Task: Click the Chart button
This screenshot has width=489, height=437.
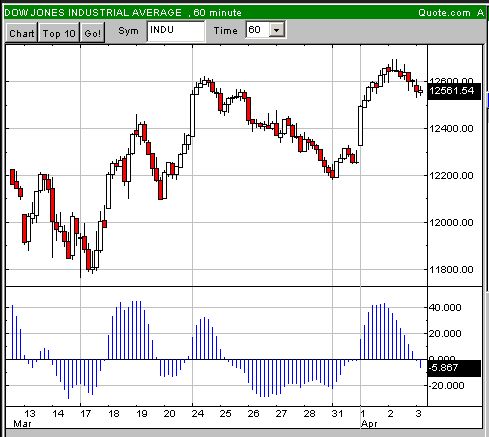Action: (x=22, y=33)
